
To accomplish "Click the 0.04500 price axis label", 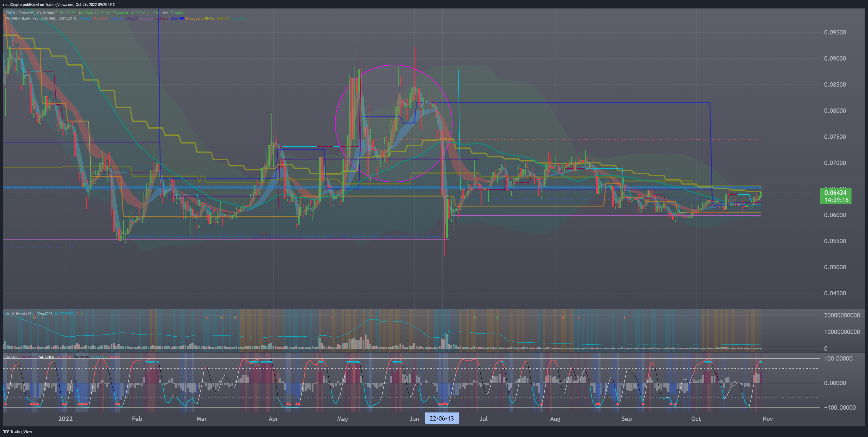I will [835, 293].
